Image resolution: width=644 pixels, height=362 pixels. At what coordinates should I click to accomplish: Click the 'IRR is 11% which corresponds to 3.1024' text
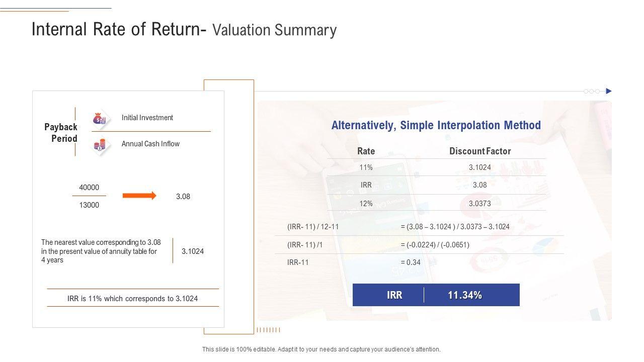(132, 299)
